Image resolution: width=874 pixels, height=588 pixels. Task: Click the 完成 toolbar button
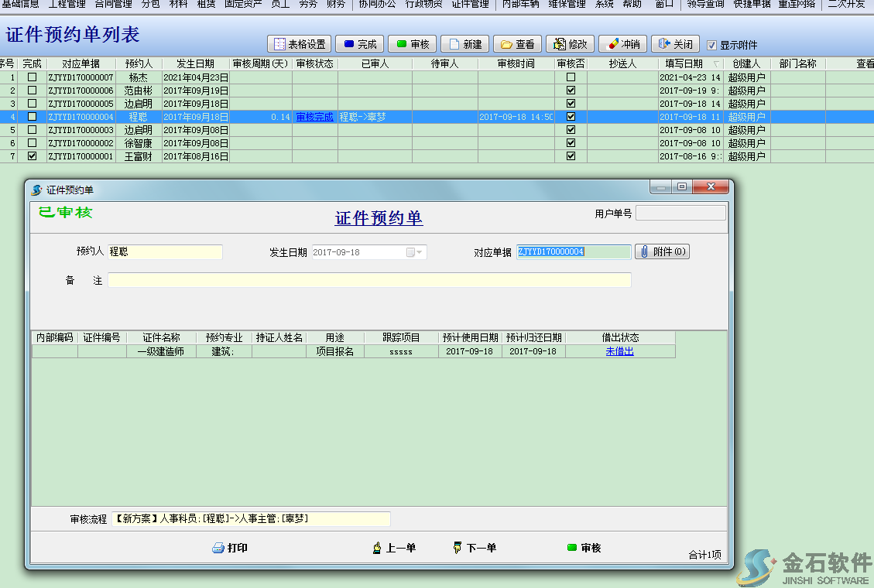(x=359, y=45)
